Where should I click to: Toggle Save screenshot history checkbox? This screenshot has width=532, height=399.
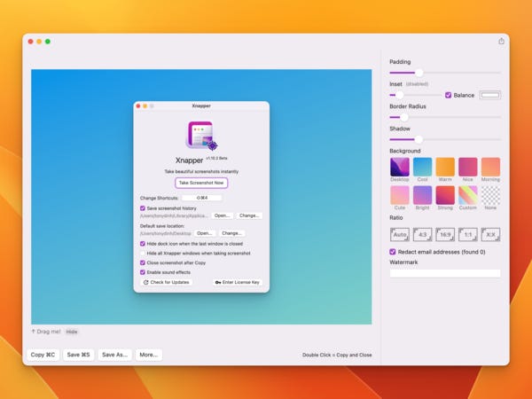143,208
